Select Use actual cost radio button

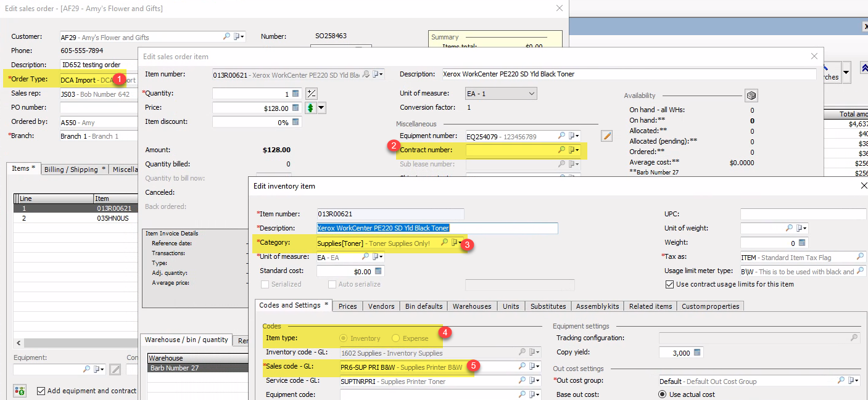point(663,394)
